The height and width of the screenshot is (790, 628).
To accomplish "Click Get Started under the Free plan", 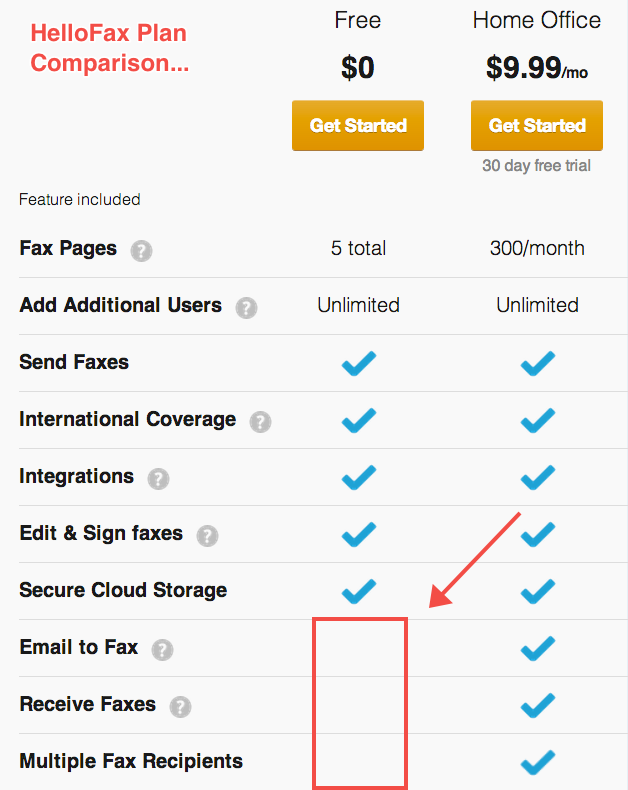I will [x=358, y=125].
